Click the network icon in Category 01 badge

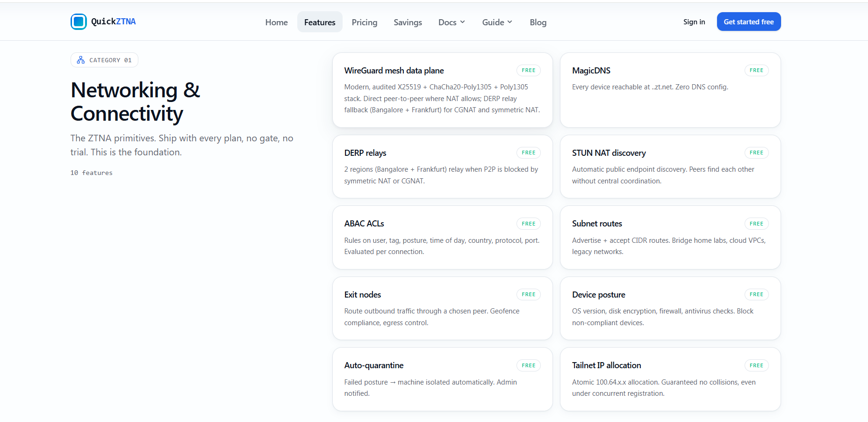(81, 60)
